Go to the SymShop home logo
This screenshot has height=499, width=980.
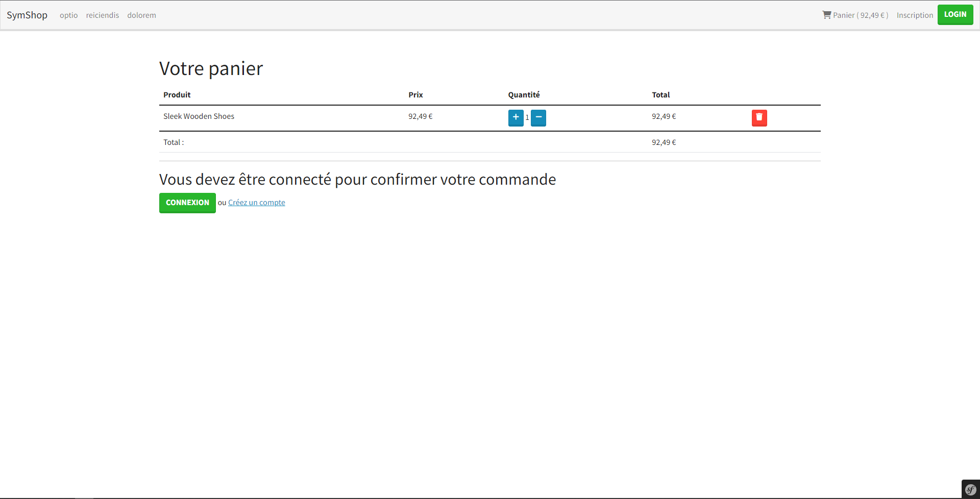tap(27, 15)
